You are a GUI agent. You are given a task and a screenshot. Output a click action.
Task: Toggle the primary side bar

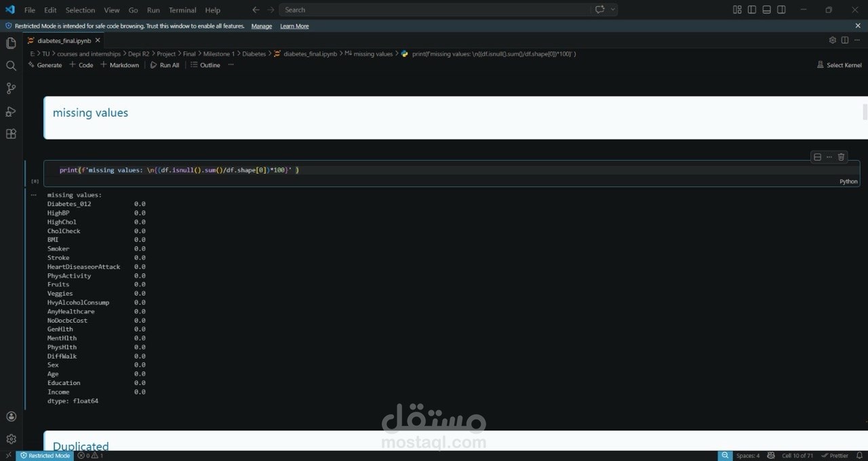click(x=752, y=10)
